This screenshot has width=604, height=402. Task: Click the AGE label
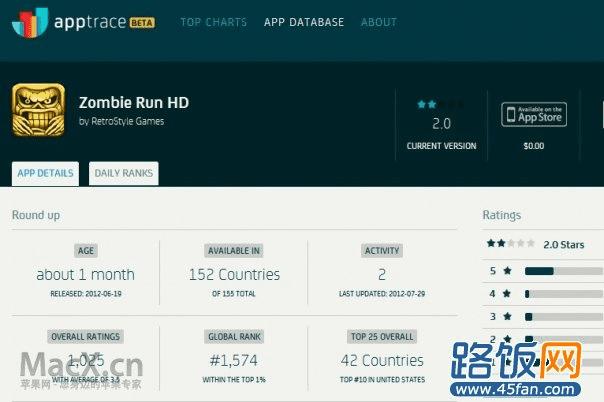(x=86, y=251)
